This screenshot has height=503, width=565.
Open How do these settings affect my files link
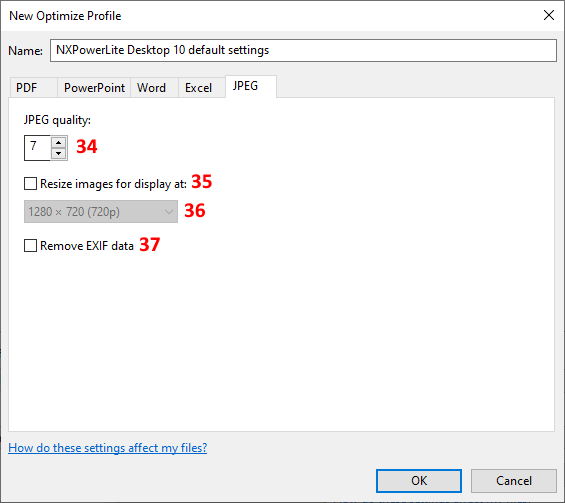pyautogui.click(x=107, y=448)
